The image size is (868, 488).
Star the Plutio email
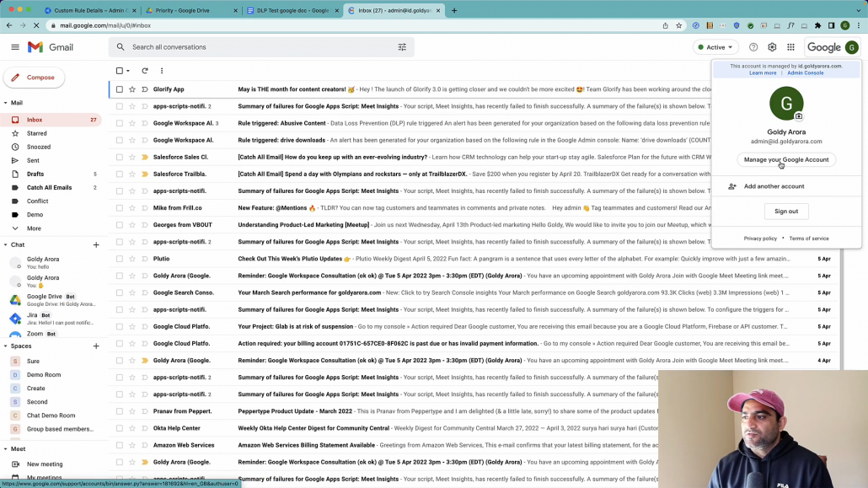[131, 259]
